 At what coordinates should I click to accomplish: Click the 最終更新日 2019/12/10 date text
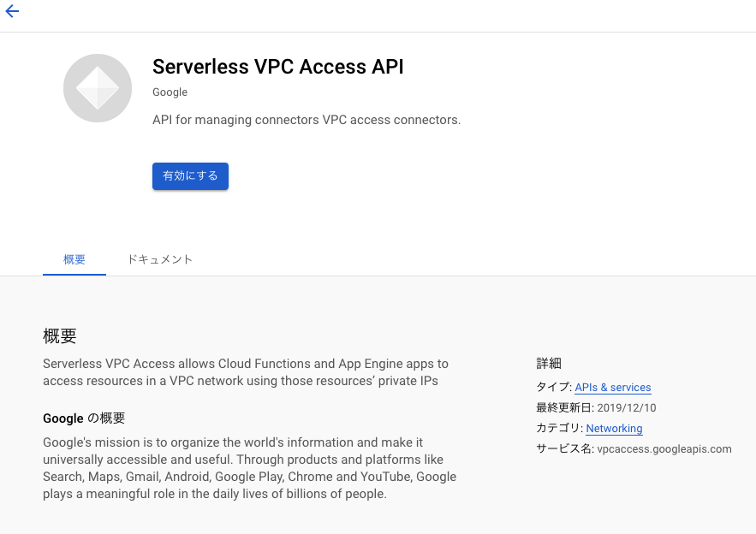596,408
